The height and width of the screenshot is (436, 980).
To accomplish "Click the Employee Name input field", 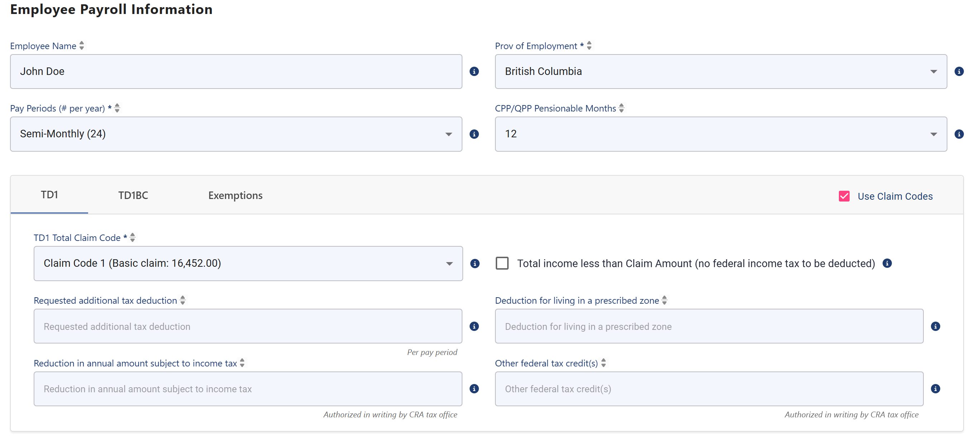I will (236, 72).
